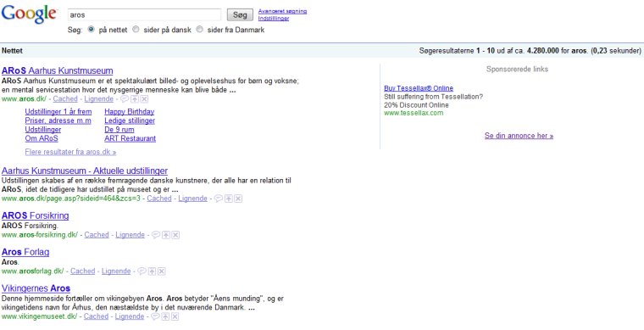The image size is (644, 330).
Task: Remove the AROS Forsikring result
Action: (x=175, y=235)
